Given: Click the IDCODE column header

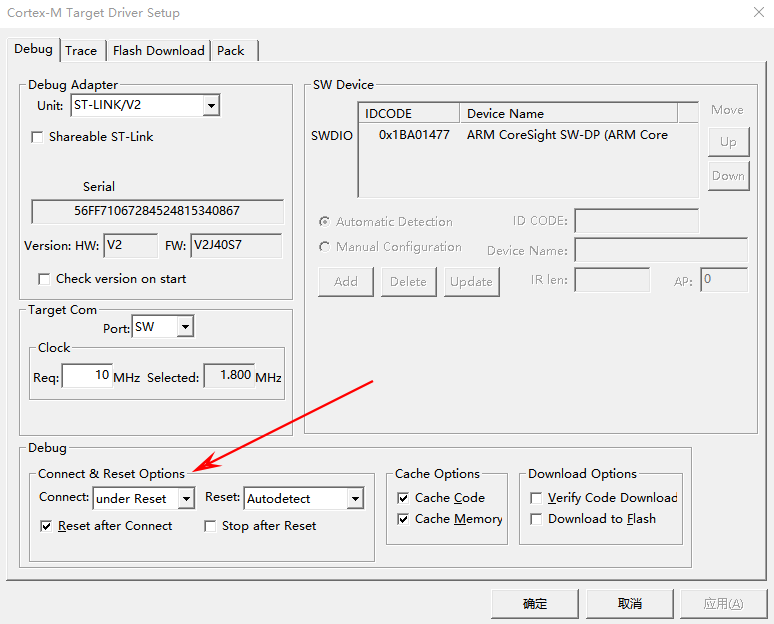Looking at the screenshot, I should pyautogui.click(x=409, y=114).
